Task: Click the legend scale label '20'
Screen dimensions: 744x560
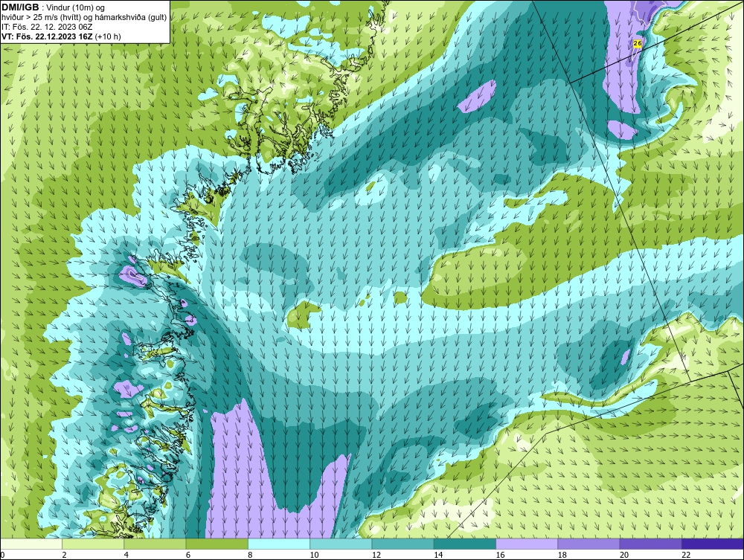Action: 624,555
